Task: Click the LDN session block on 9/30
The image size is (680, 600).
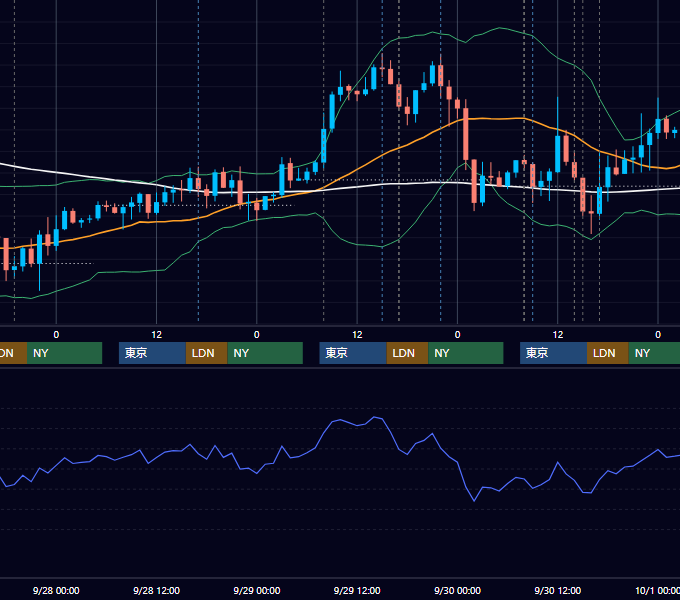Action: coord(608,353)
